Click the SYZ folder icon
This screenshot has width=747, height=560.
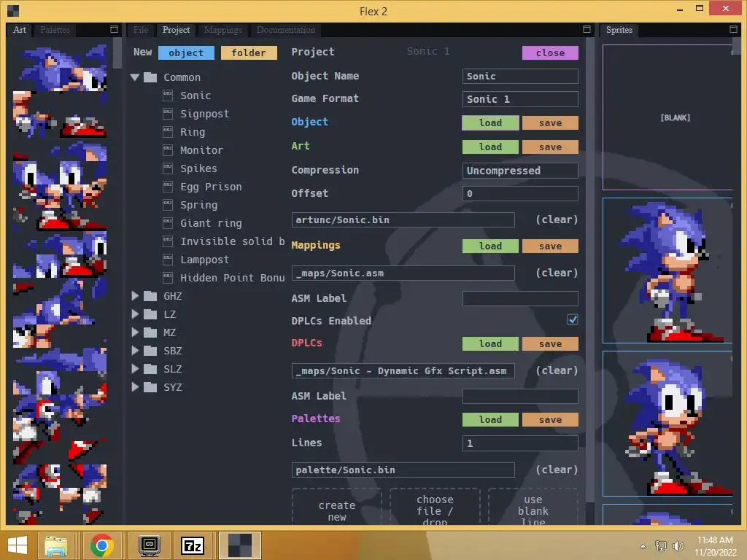pos(150,387)
